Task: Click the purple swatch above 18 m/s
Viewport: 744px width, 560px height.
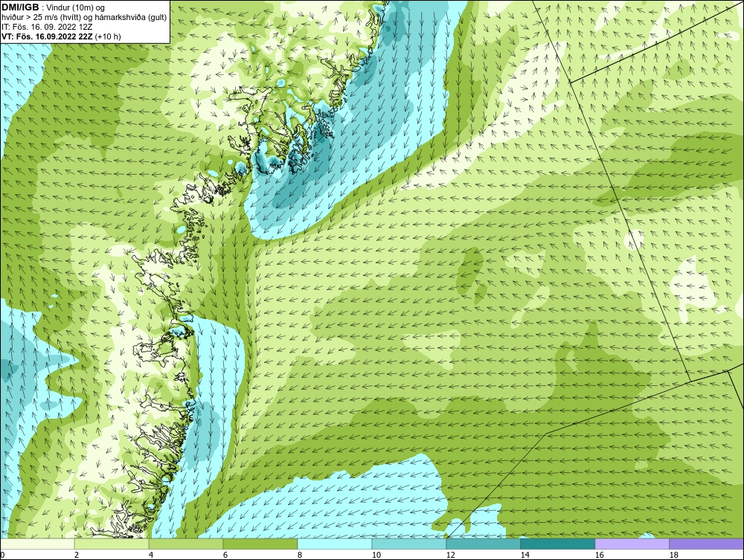Action: pyautogui.click(x=707, y=544)
